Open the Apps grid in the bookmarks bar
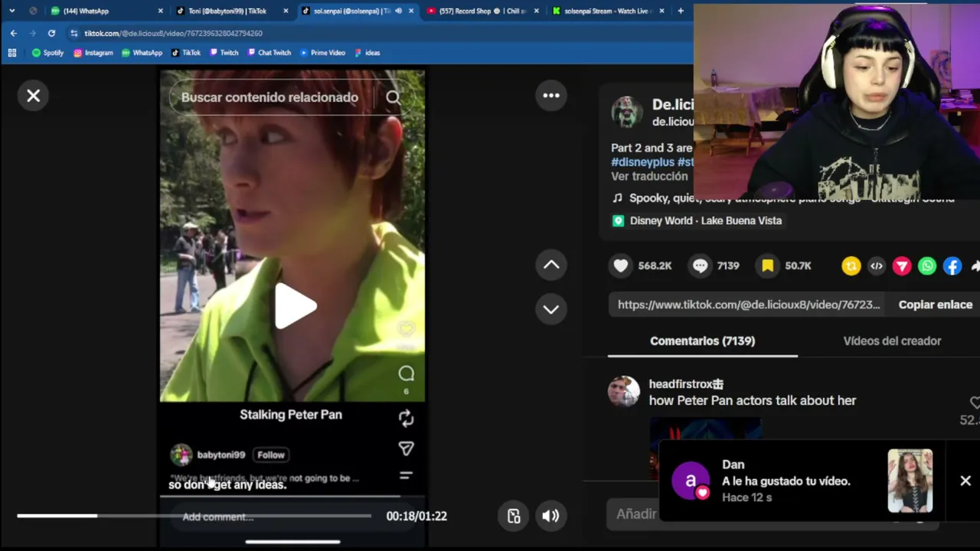 point(11,53)
